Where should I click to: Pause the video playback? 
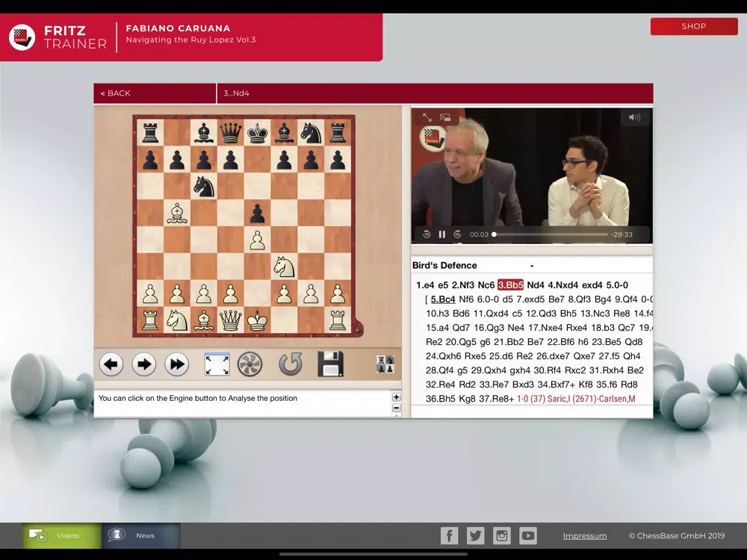[442, 234]
